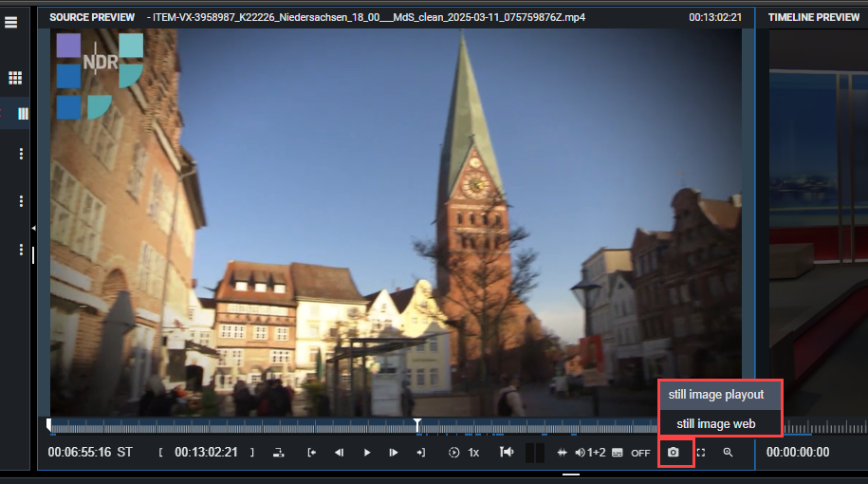
Task: Open the 1+2 audio channel selector
Action: coord(590,453)
